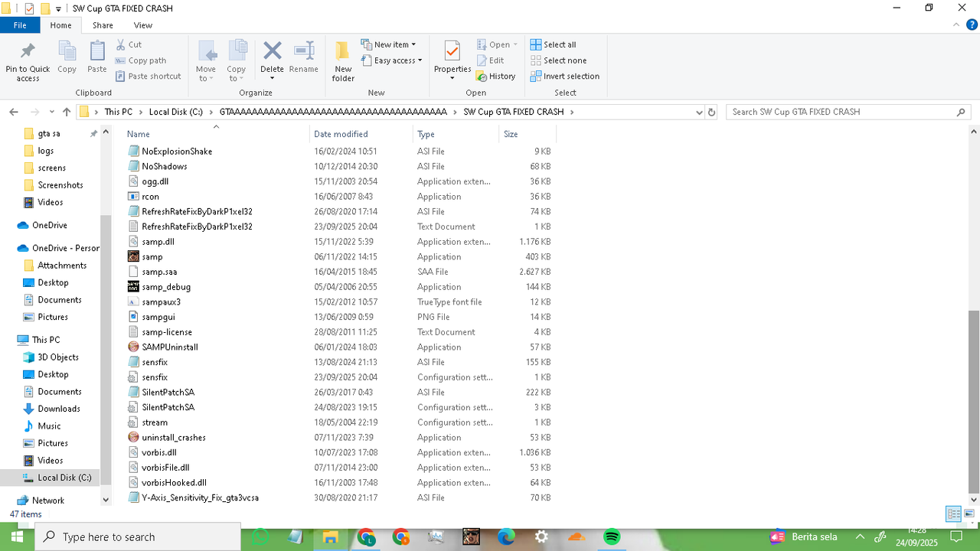The image size is (980, 551).
Task: Open file History from the ribbon
Action: click(496, 76)
